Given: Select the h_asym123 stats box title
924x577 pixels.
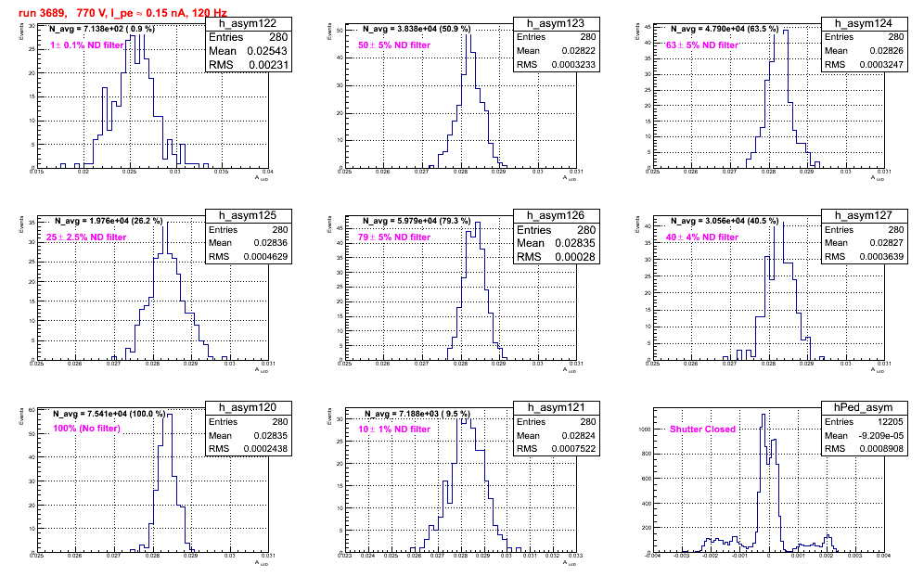Looking at the screenshot, I should (x=556, y=23).
